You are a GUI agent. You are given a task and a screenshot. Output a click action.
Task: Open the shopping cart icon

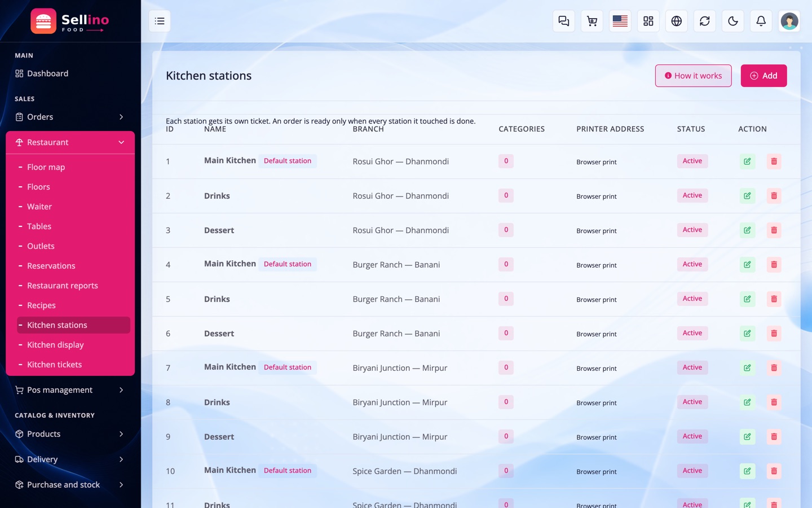point(592,21)
